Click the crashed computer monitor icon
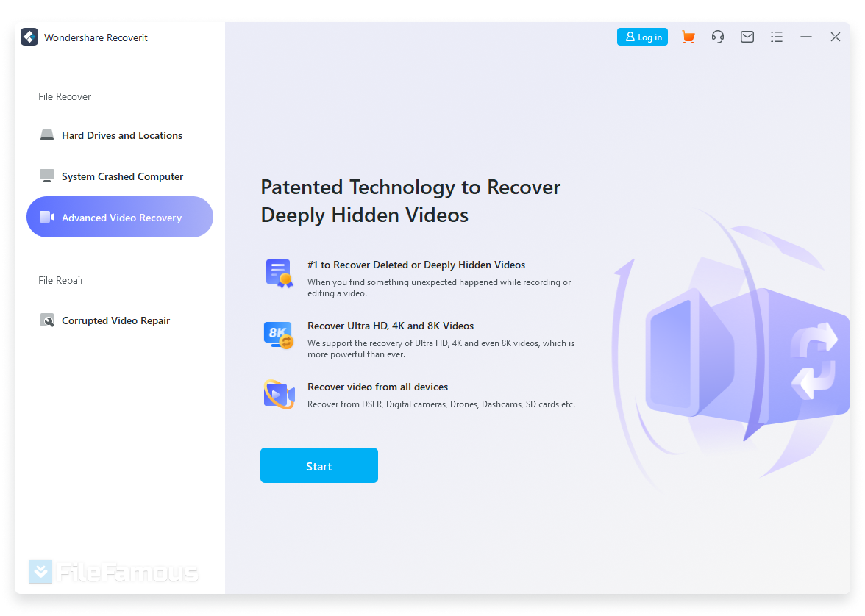The image size is (865, 616). click(x=47, y=176)
